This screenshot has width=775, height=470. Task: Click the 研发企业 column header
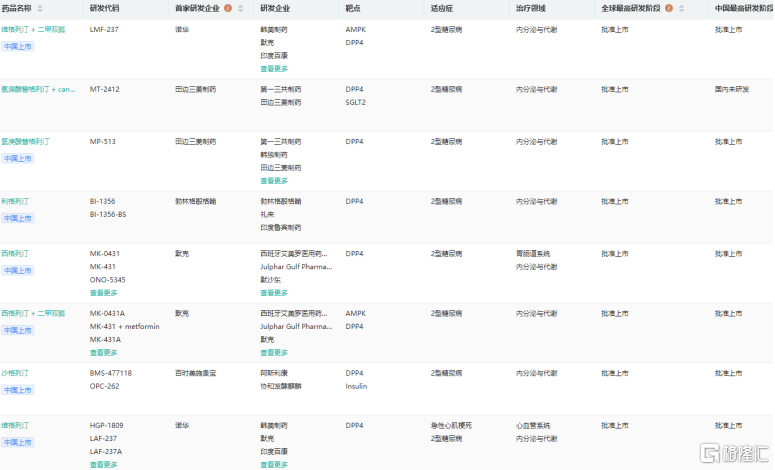coord(275,8)
